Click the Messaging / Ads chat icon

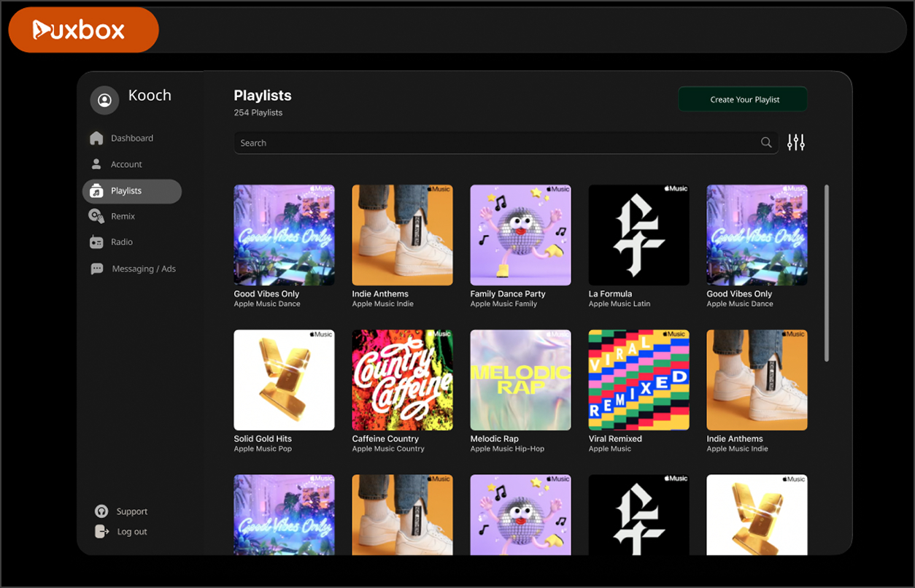pyautogui.click(x=97, y=268)
